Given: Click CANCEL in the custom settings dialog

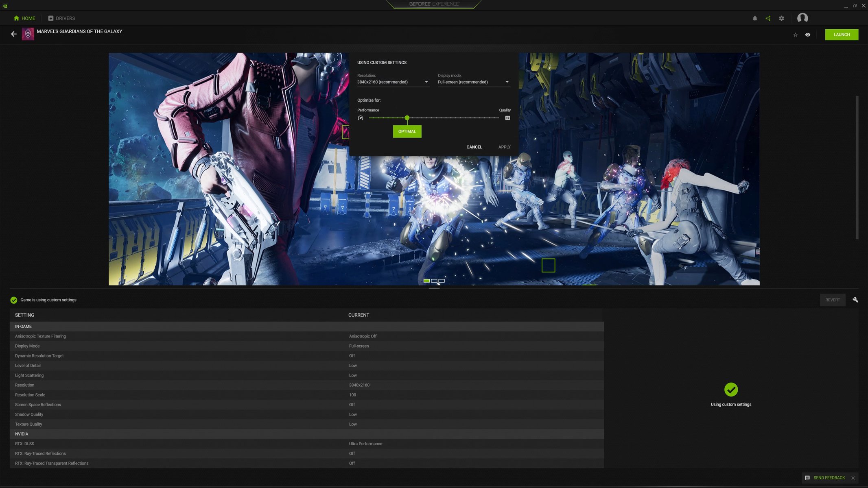Looking at the screenshot, I should pos(474,147).
